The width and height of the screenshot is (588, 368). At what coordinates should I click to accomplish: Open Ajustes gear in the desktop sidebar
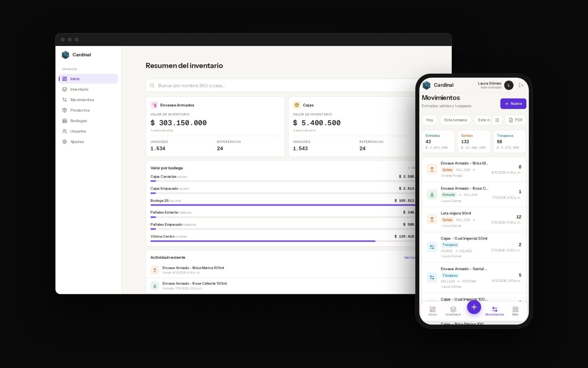(65, 142)
